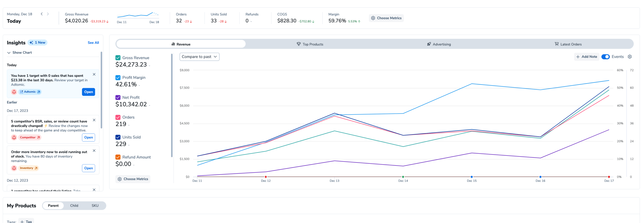The width and height of the screenshot is (644, 223).
Task: Click the Dec 12 red event marker
Action: pyautogui.click(x=266, y=177)
